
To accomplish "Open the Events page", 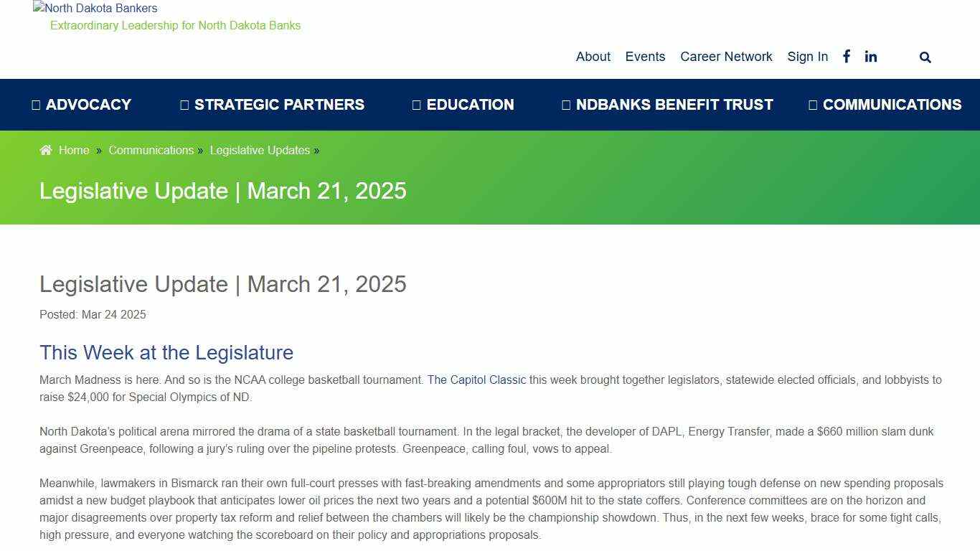I will [x=645, y=57].
